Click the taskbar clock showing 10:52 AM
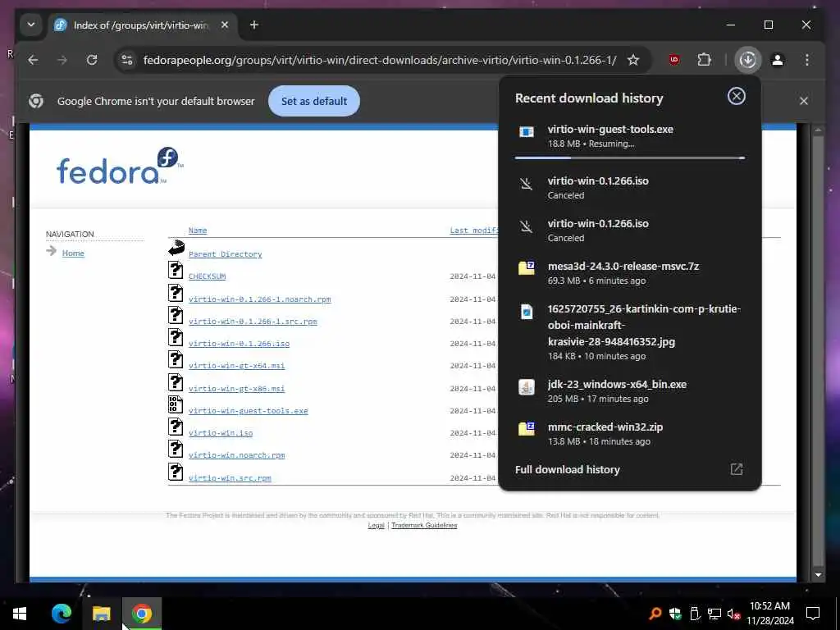The height and width of the screenshot is (630, 840). (769, 614)
